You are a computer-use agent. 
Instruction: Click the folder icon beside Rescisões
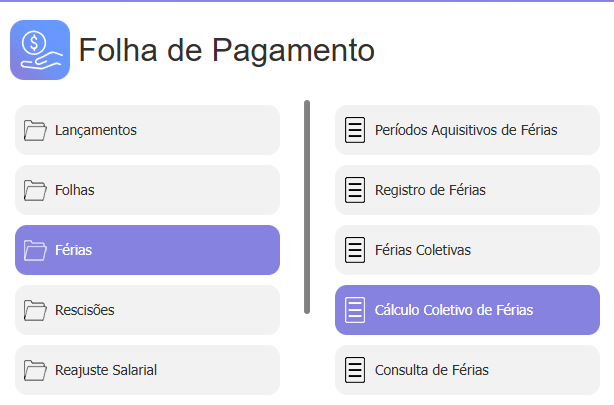tap(36, 310)
